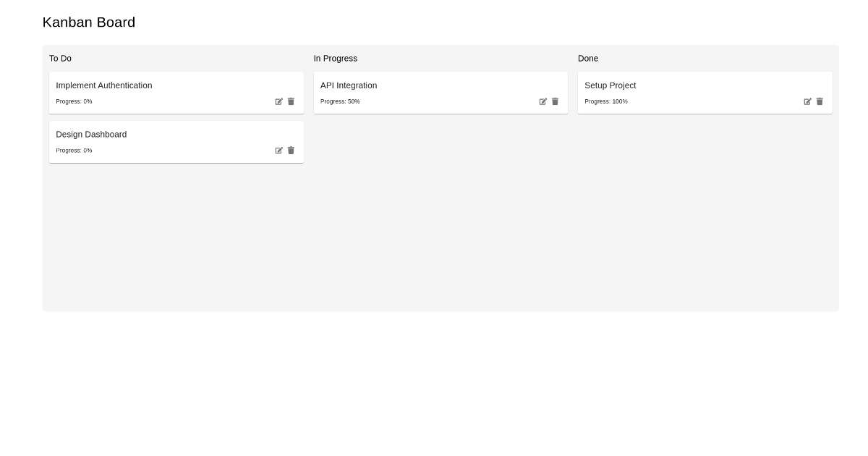The height and width of the screenshot is (456, 868).
Task: Click the Progress: 0% text on Design Dashboard
Action: (x=74, y=151)
